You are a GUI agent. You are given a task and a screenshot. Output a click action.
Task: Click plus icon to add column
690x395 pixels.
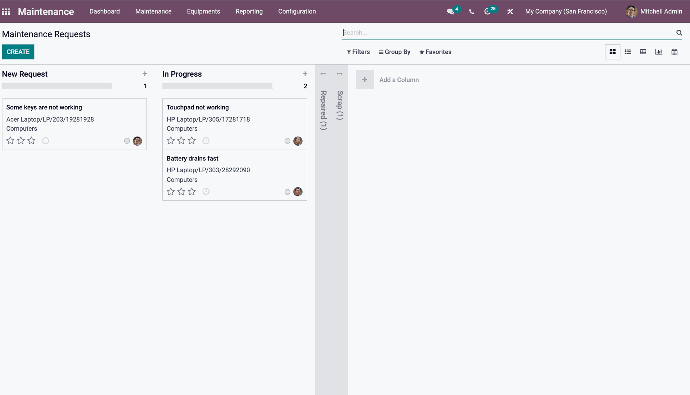tap(364, 80)
